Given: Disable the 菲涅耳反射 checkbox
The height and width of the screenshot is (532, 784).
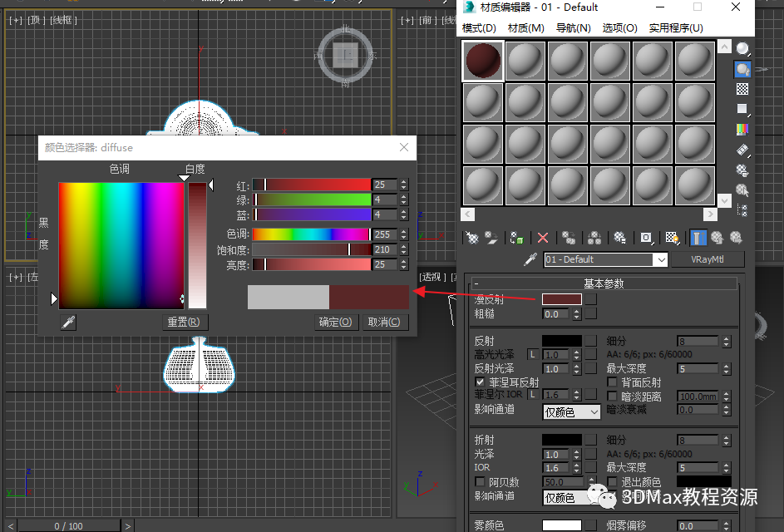Looking at the screenshot, I should coord(480,382).
